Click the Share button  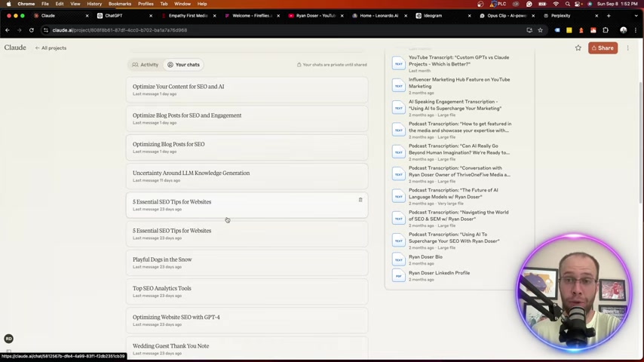(x=603, y=48)
